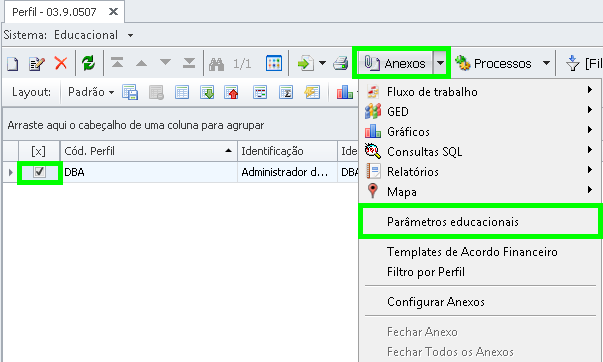
Task: Expand the export icon dropdown arrow
Action: (322, 63)
